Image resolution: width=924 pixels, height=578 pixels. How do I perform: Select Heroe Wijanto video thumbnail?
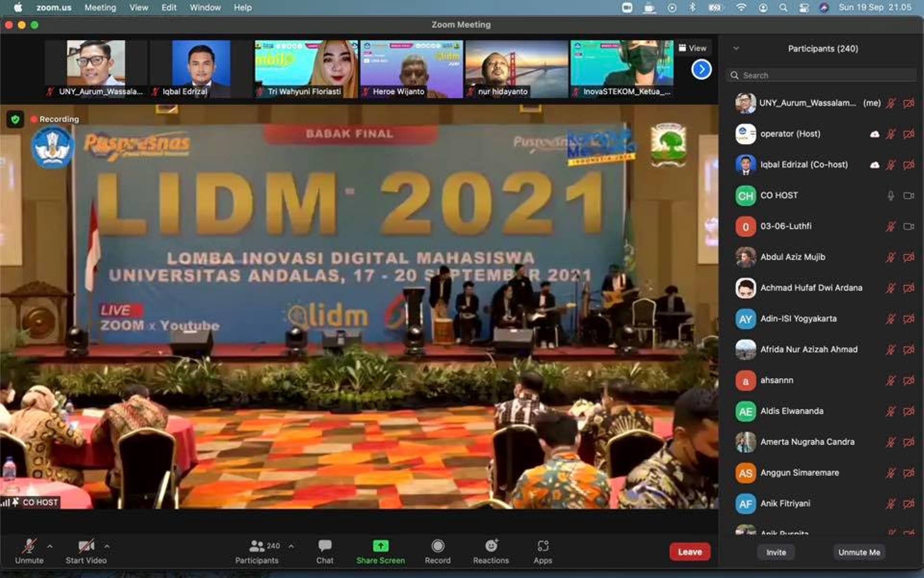click(x=411, y=69)
